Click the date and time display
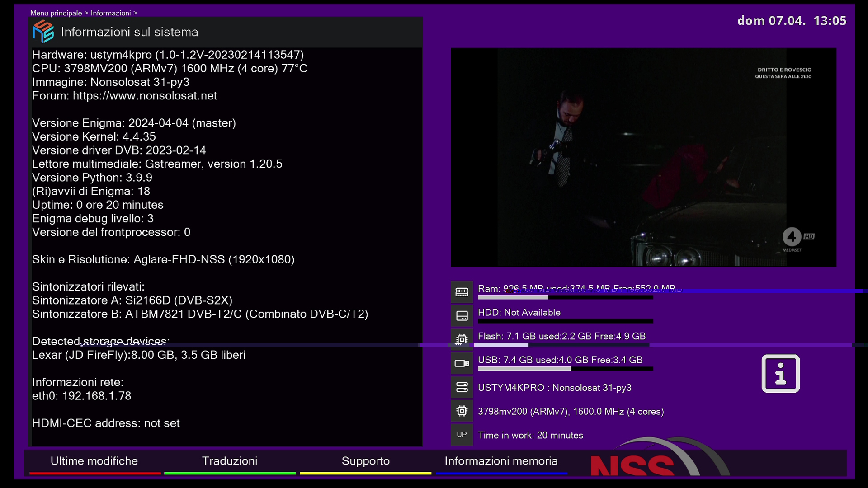The image size is (868, 488). (792, 21)
